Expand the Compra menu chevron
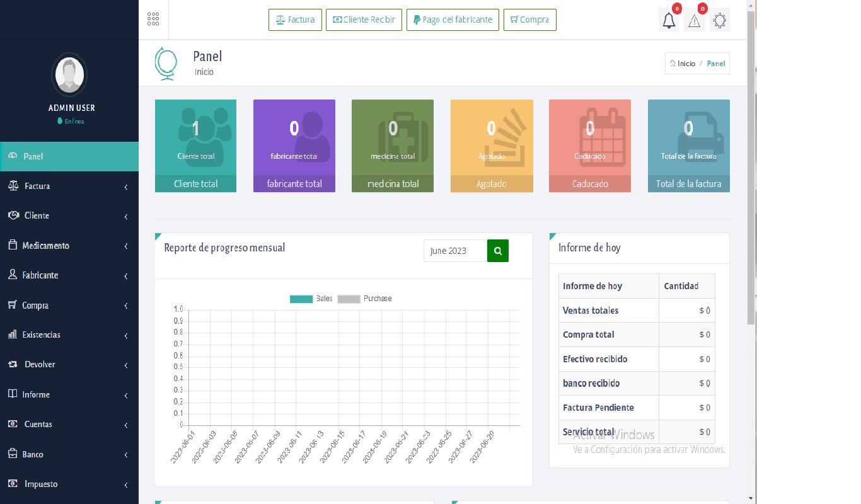 [x=126, y=306]
